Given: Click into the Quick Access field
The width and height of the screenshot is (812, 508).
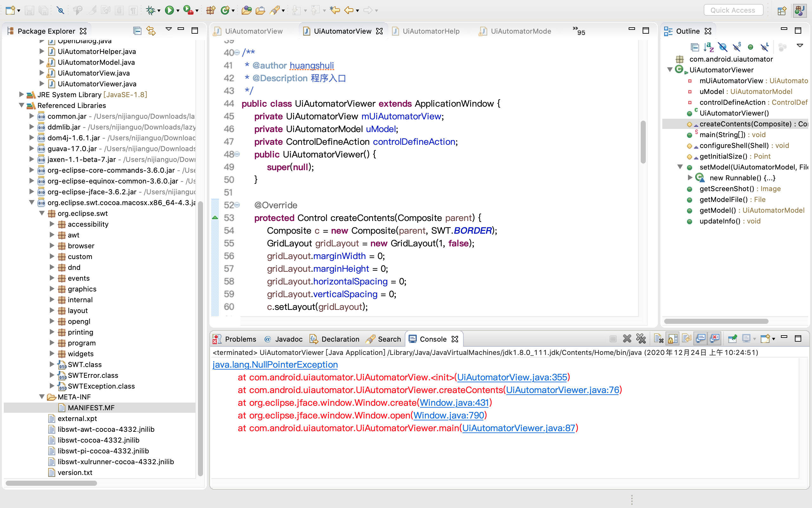Looking at the screenshot, I should pos(733,10).
